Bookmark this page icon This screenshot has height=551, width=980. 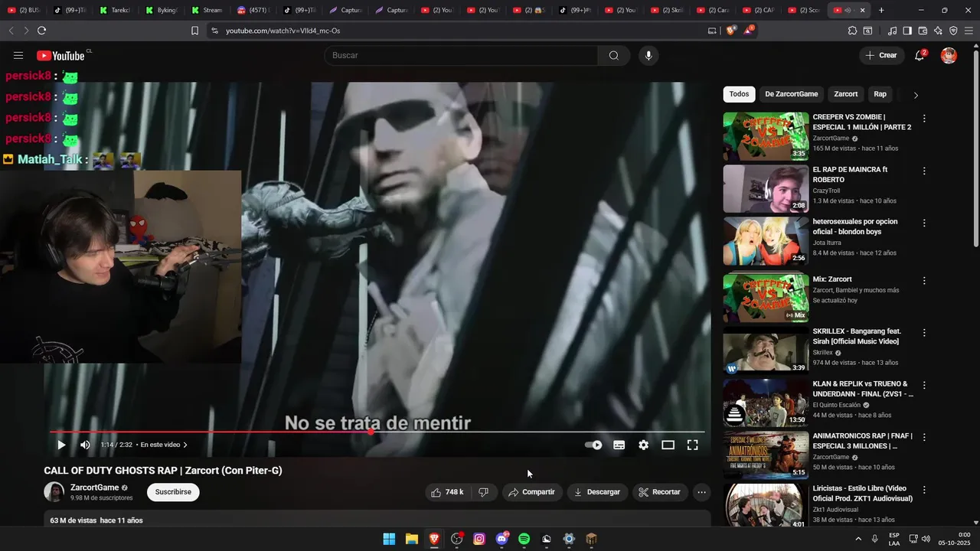click(x=194, y=31)
